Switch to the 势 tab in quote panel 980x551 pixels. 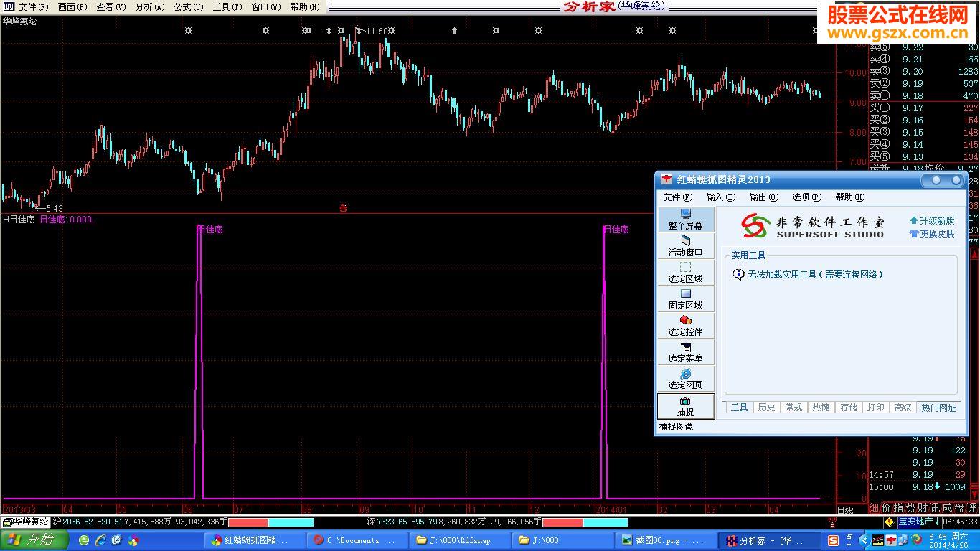pos(911,508)
